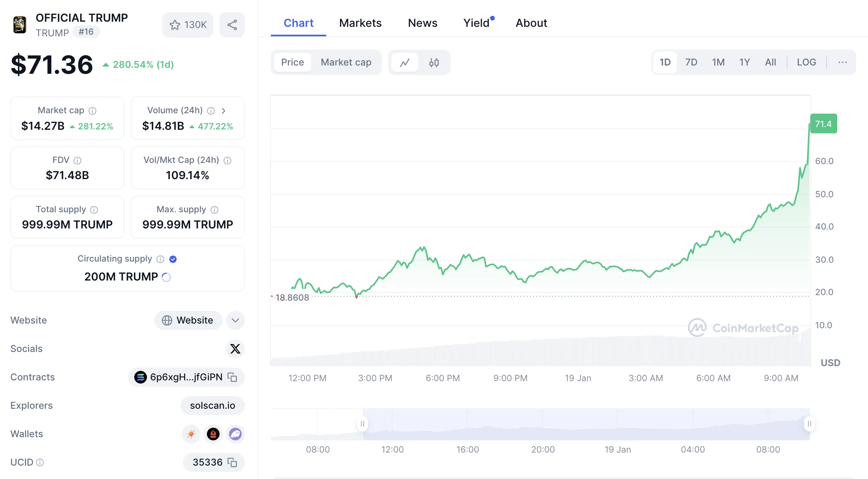This screenshot has height=479, width=868.
Task: Click the $71.48B FDV value
Action: (x=68, y=176)
